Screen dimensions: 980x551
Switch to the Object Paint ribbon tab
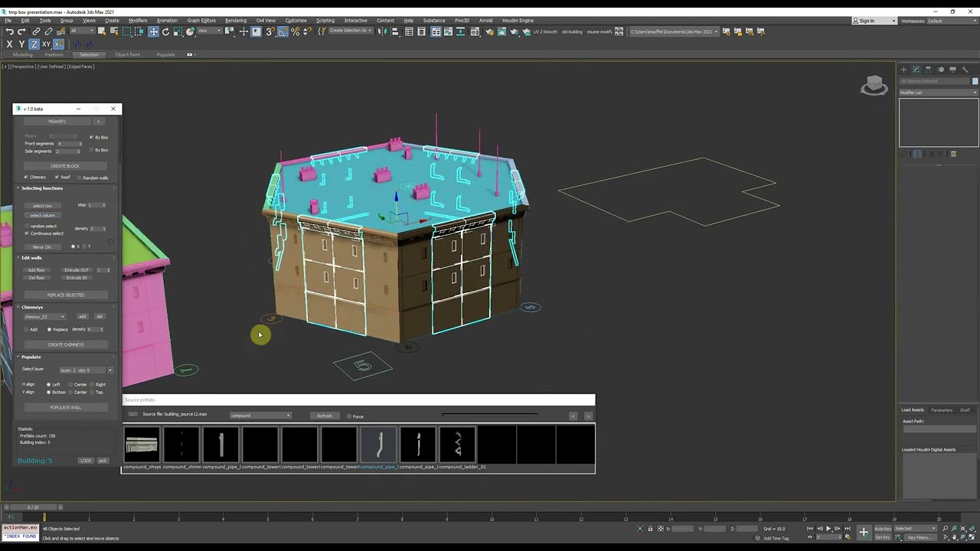128,55
